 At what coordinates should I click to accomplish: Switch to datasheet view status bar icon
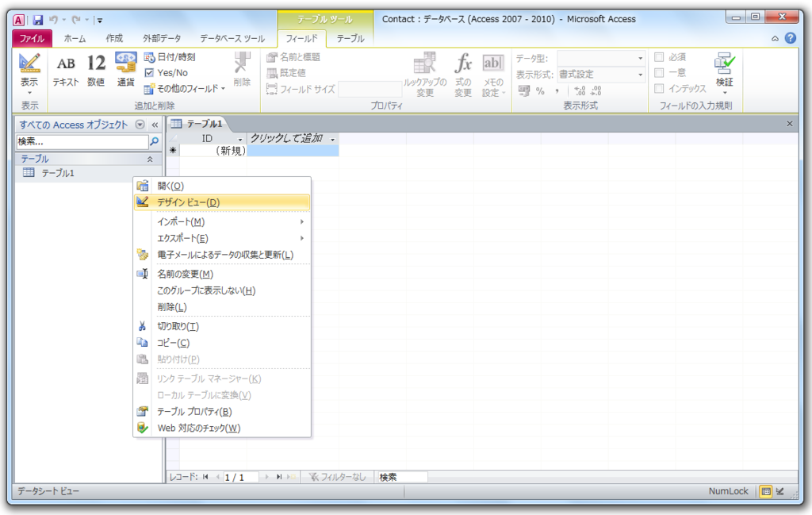(766, 491)
